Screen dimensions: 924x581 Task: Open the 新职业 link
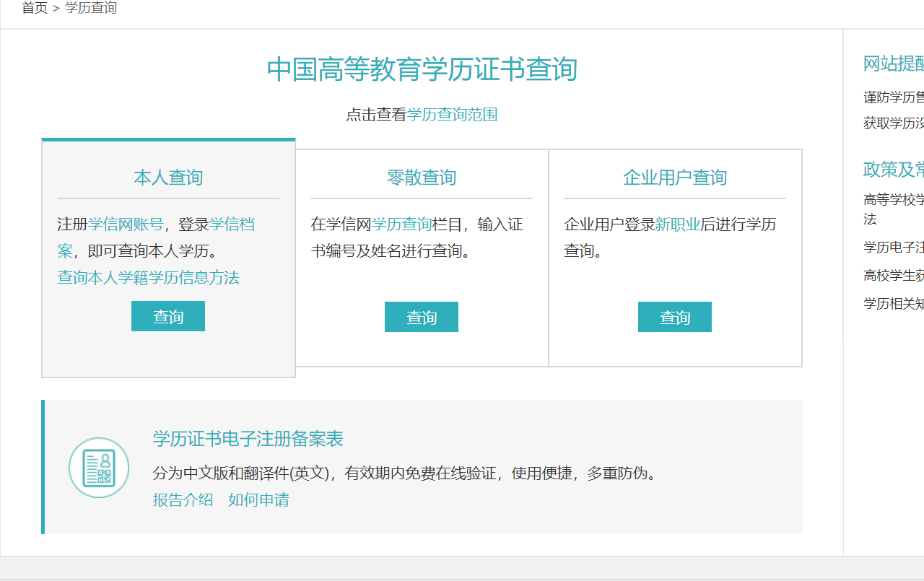pyautogui.click(x=678, y=224)
